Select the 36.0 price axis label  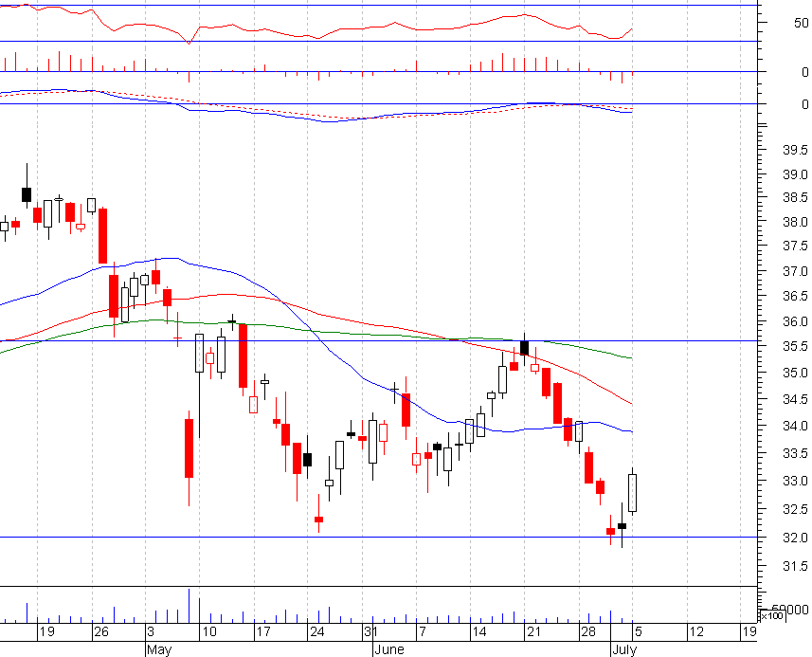tap(795, 321)
